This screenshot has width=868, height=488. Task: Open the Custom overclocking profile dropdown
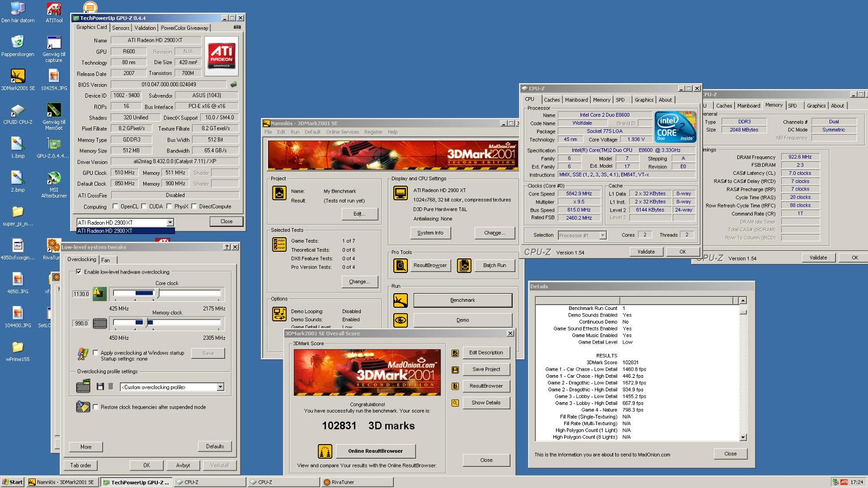[220, 387]
